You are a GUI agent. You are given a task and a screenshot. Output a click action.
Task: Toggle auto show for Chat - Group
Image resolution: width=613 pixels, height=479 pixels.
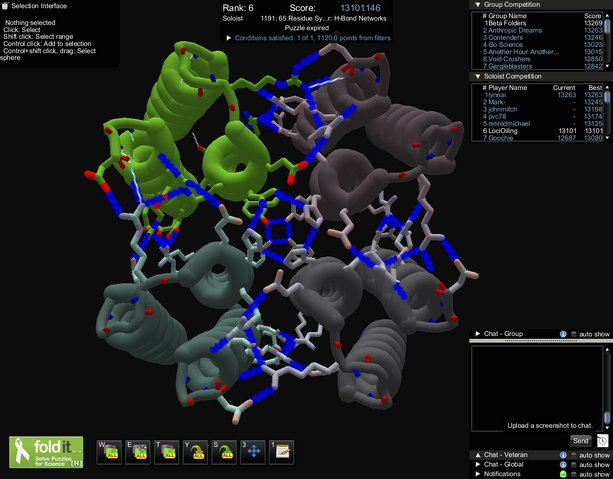tap(574, 334)
